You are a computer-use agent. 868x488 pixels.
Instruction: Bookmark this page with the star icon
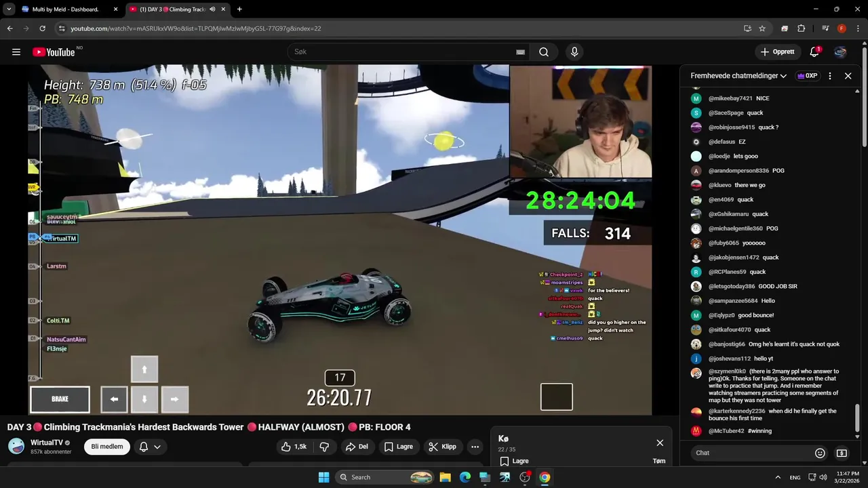tap(762, 28)
